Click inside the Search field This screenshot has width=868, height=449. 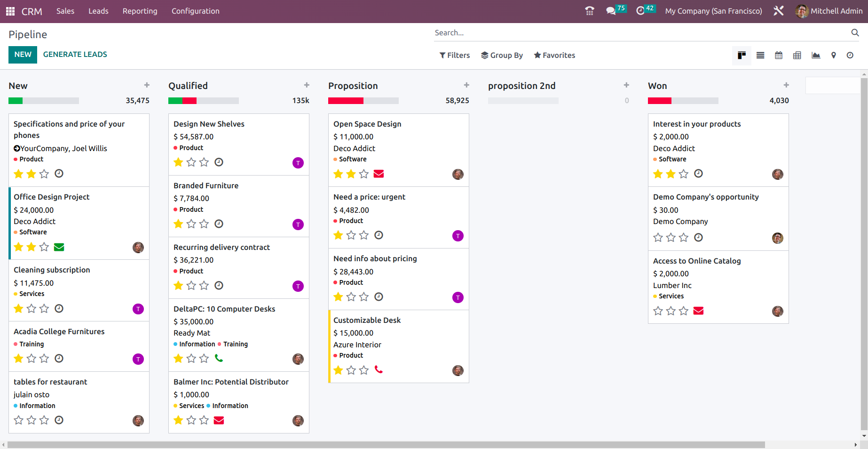coord(564,32)
